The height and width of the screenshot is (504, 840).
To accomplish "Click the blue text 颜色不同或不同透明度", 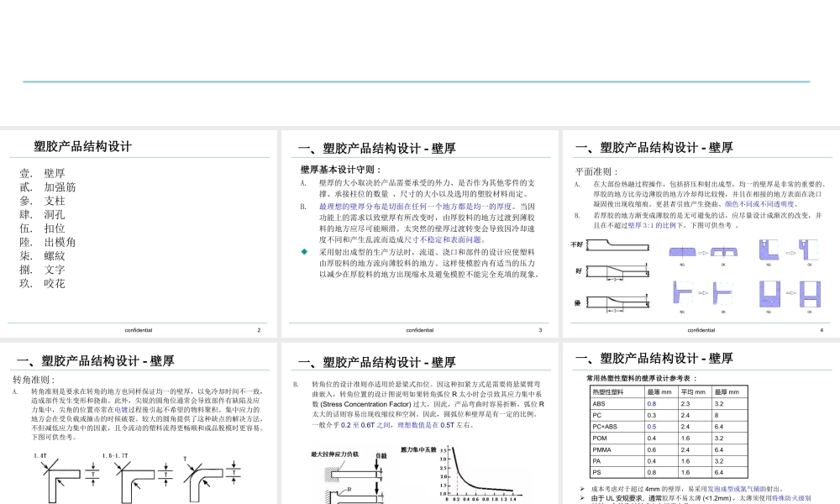I will pyautogui.click(x=761, y=204).
